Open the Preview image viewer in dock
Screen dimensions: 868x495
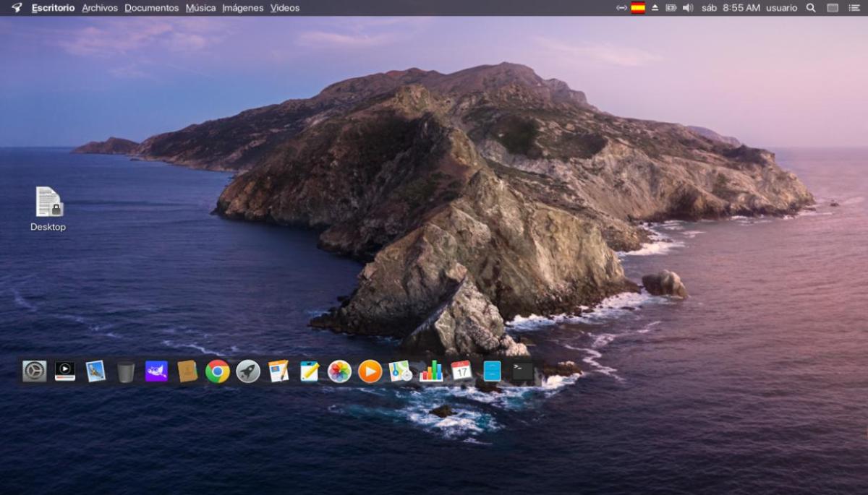95,371
